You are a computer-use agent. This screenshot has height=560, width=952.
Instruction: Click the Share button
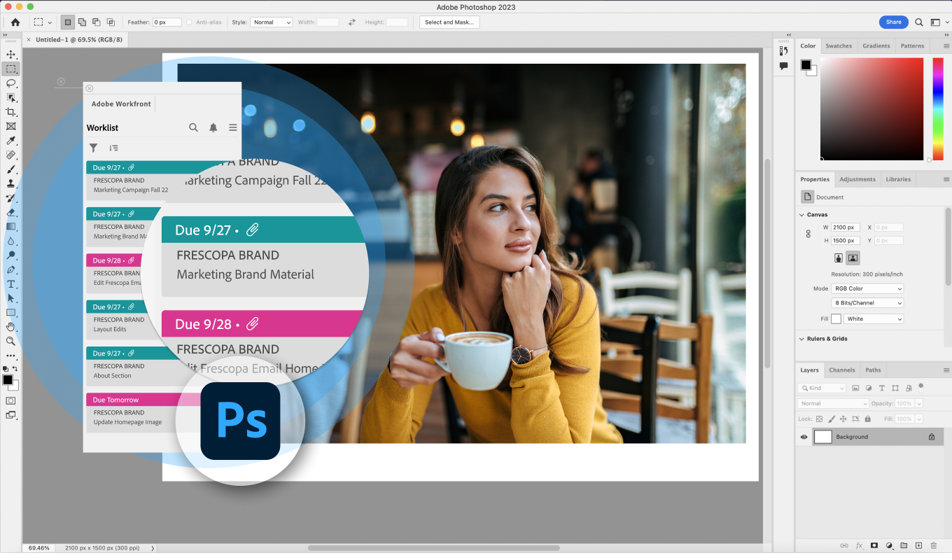[x=893, y=22]
